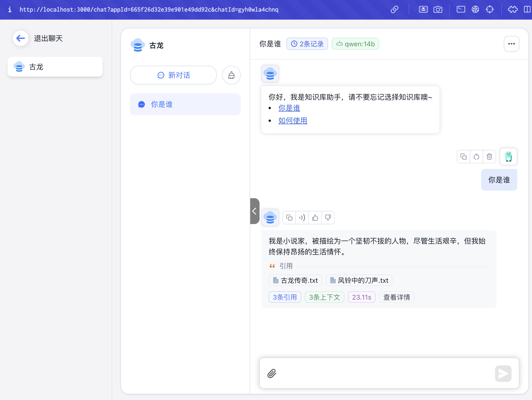Collapse the chat history side panel
The height and width of the screenshot is (400, 532).
click(x=255, y=211)
